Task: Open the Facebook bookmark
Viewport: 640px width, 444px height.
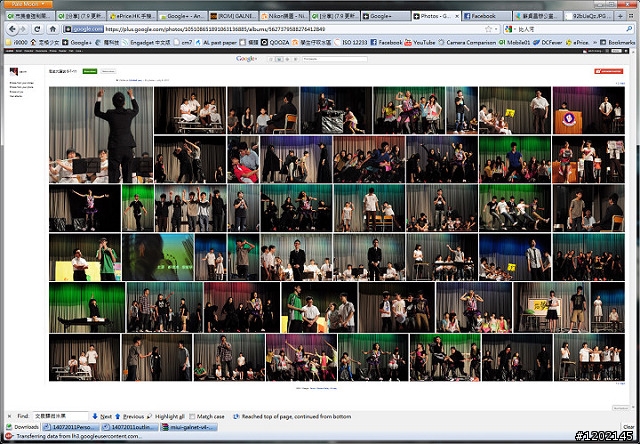Action: (x=386, y=42)
